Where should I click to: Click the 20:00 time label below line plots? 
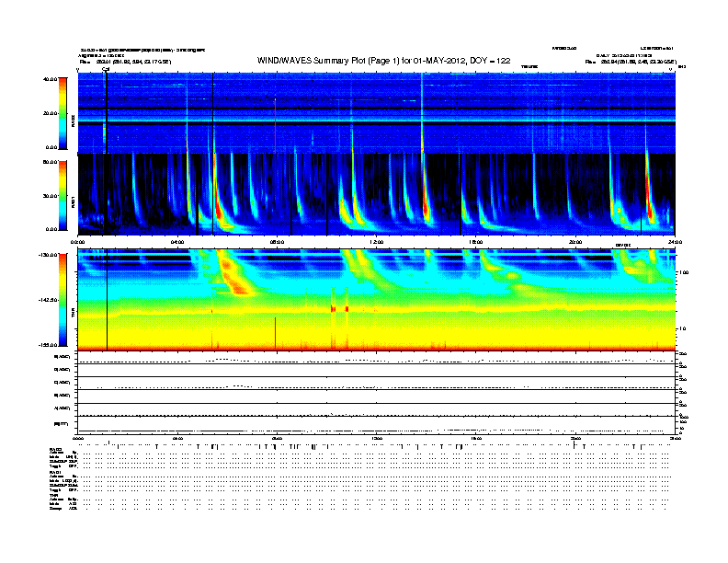coord(575,438)
